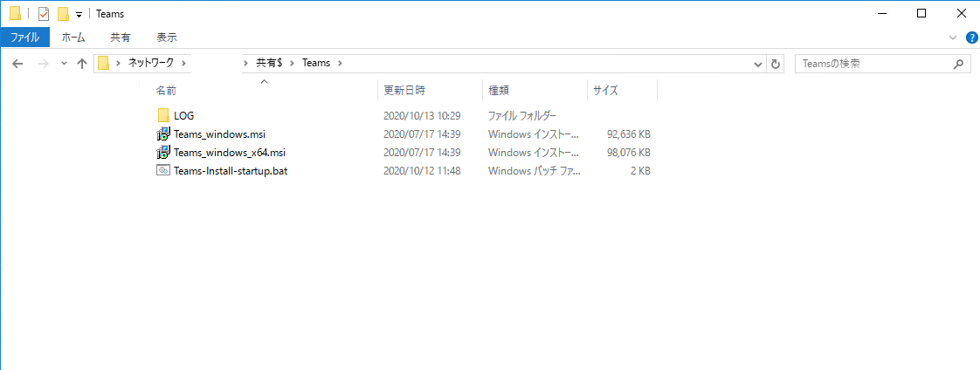
Task: Click the date 2020/10/13 10:29
Action: click(422, 115)
